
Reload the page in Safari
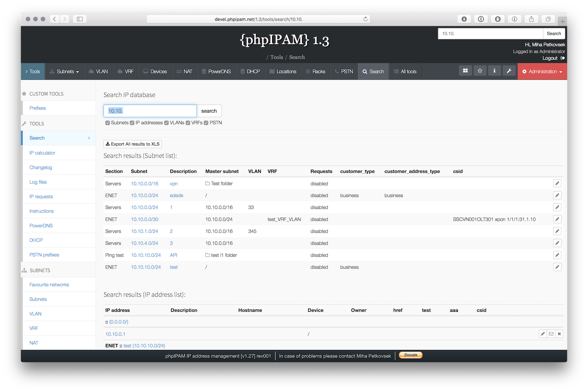click(365, 19)
